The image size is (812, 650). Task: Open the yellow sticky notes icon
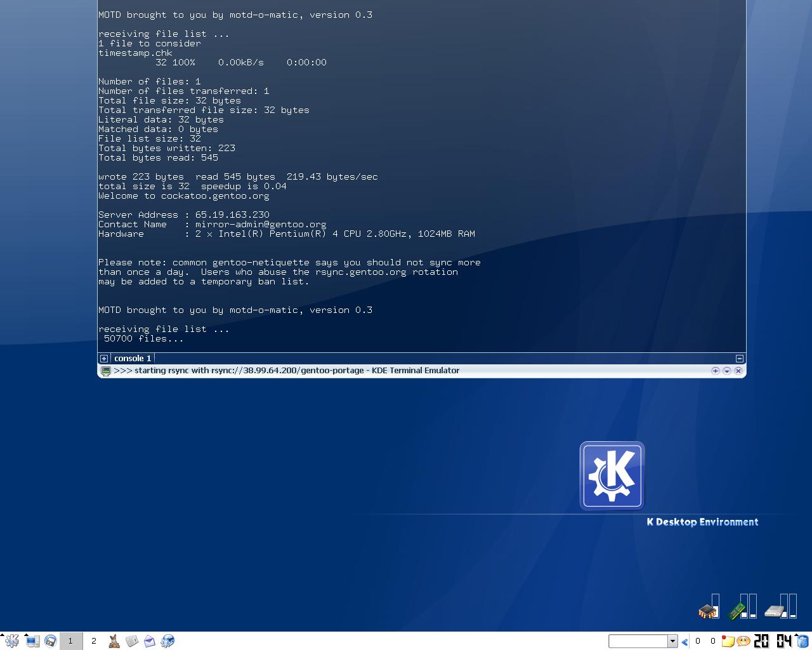click(728, 641)
